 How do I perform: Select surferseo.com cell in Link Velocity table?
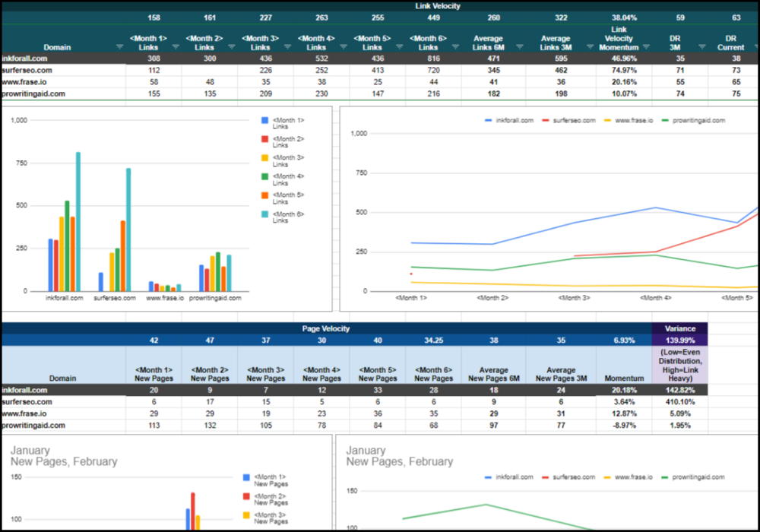63,70
